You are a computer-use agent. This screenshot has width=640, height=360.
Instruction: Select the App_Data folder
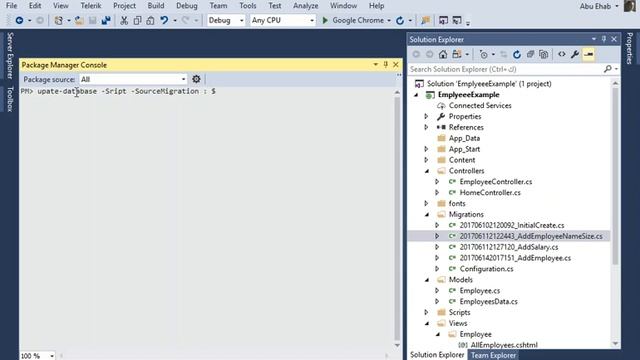464,138
